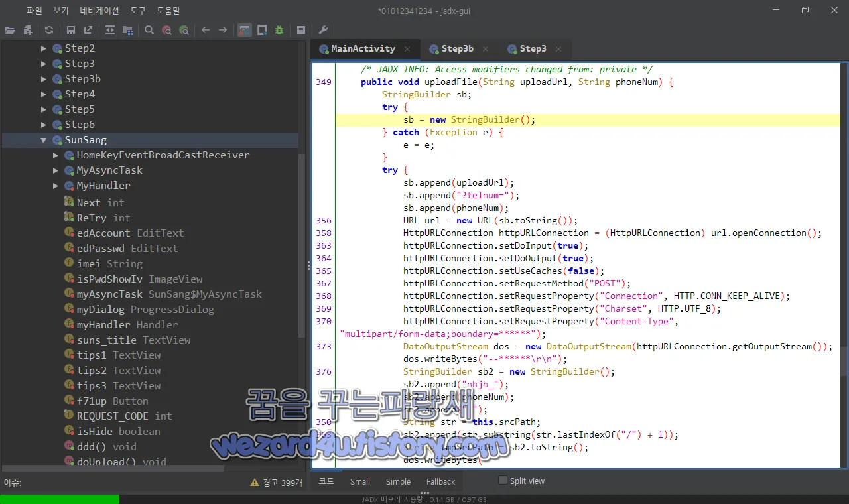Click the Sync with editor icon
This screenshot has height=504, width=849.
(x=110, y=30)
